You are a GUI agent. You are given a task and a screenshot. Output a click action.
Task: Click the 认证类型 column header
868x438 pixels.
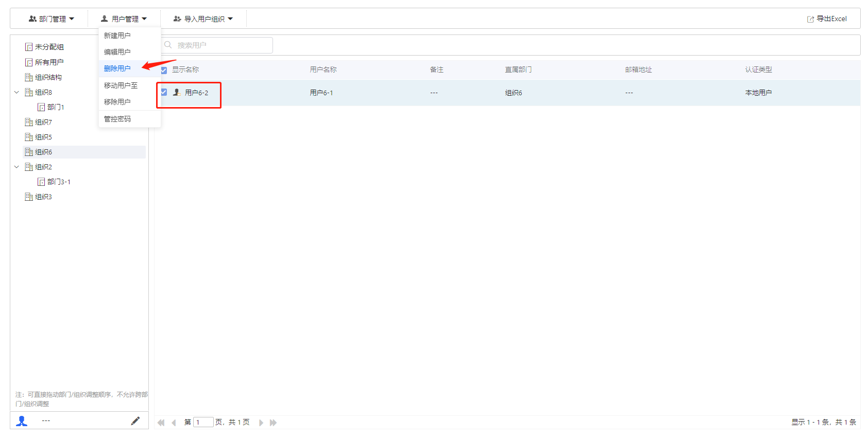coord(759,69)
